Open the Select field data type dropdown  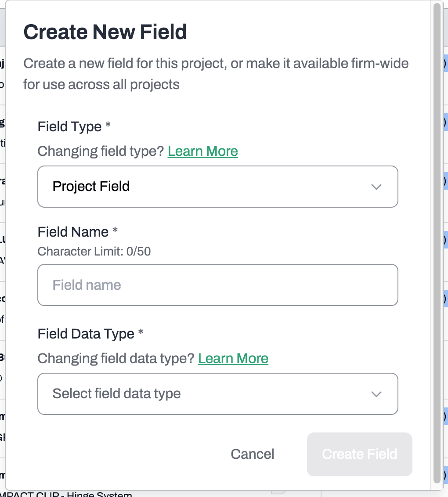pyautogui.click(x=218, y=394)
